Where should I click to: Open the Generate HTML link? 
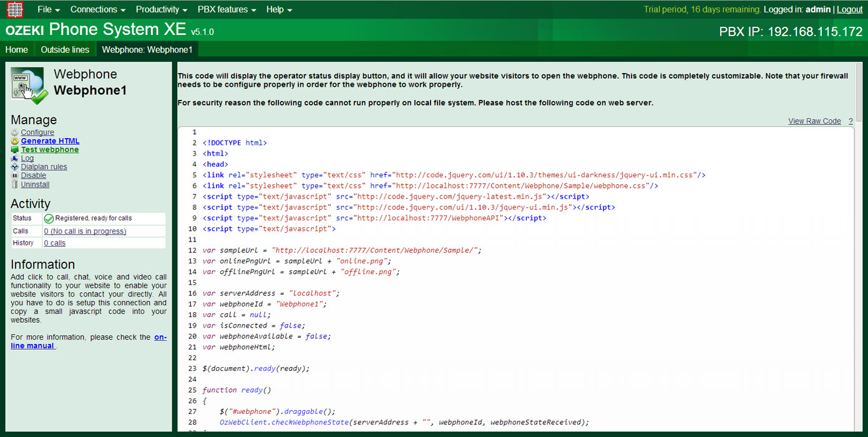(x=50, y=141)
